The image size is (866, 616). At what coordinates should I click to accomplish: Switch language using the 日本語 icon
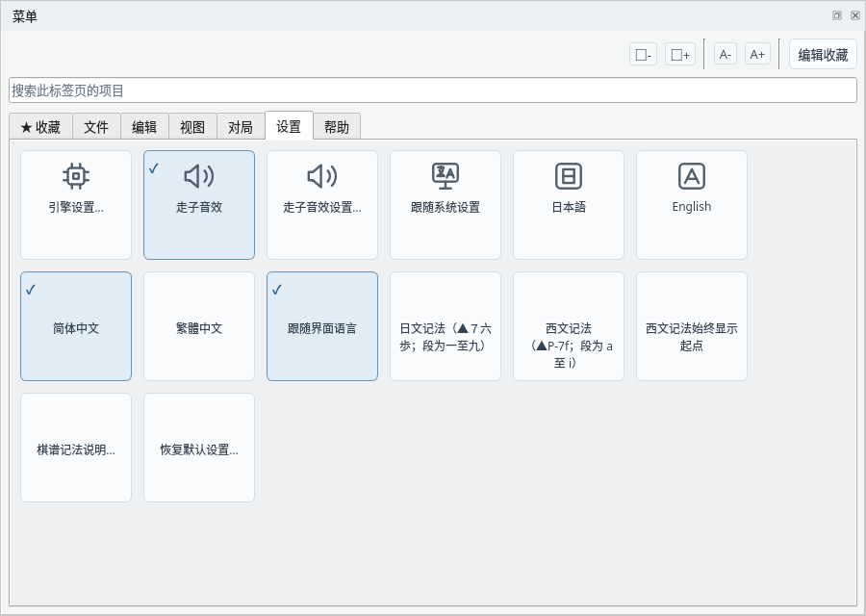click(x=569, y=176)
